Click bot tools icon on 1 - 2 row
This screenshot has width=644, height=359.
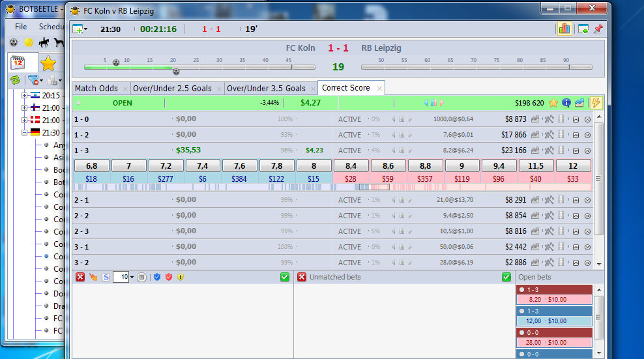pos(549,135)
